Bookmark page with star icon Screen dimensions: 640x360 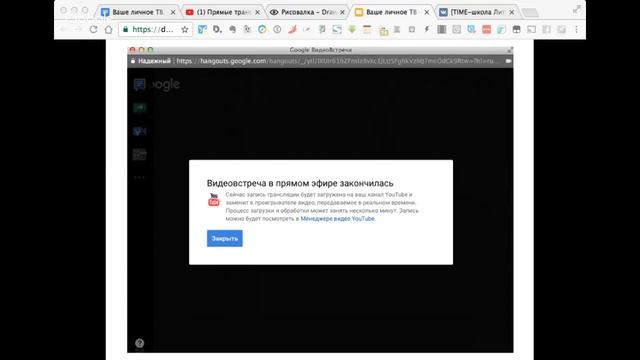coord(185,29)
